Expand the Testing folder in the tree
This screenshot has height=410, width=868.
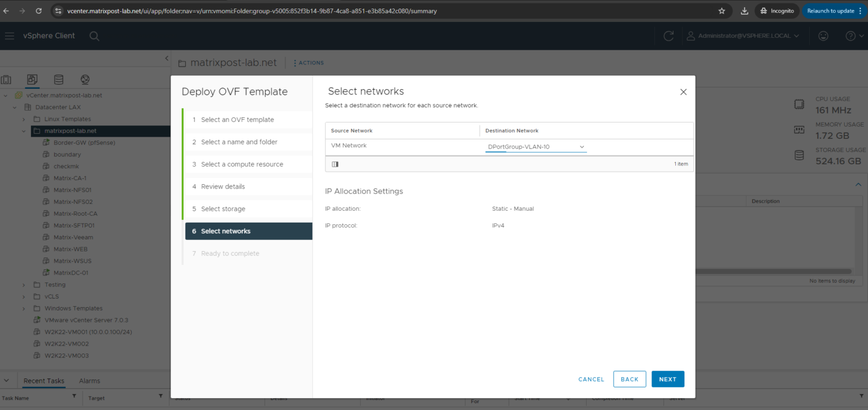tap(24, 284)
